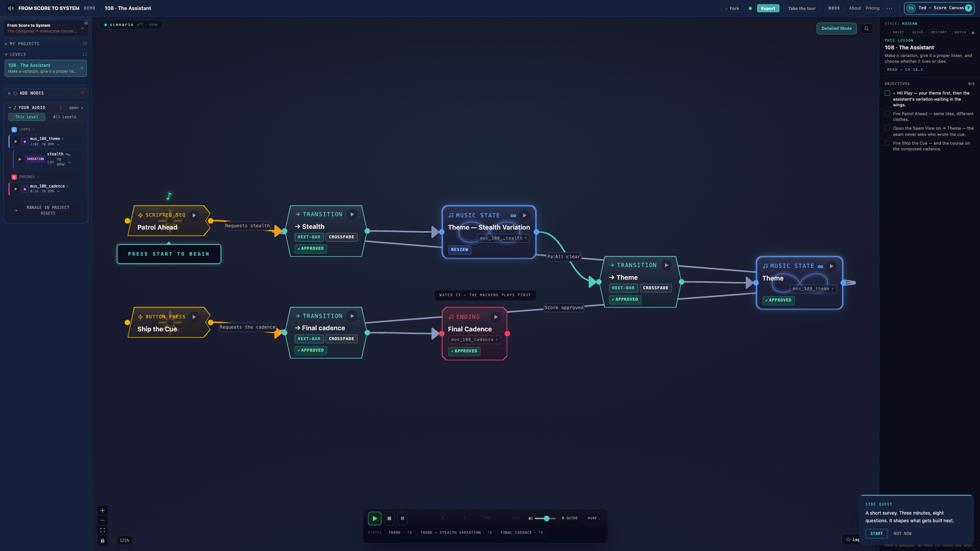
Task: Zoom in the canvas with plus button
Action: 103,510
